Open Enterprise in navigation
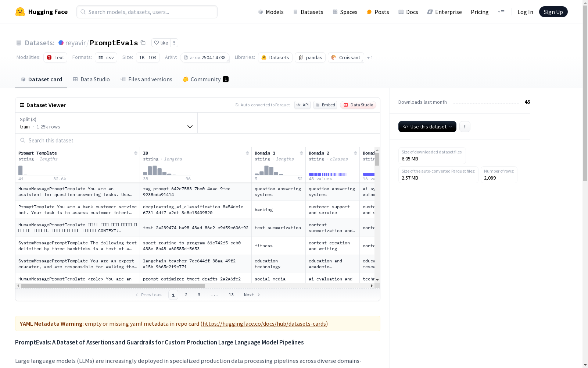Image resolution: width=588 pixels, height=368 pixels. click(445, 12)
